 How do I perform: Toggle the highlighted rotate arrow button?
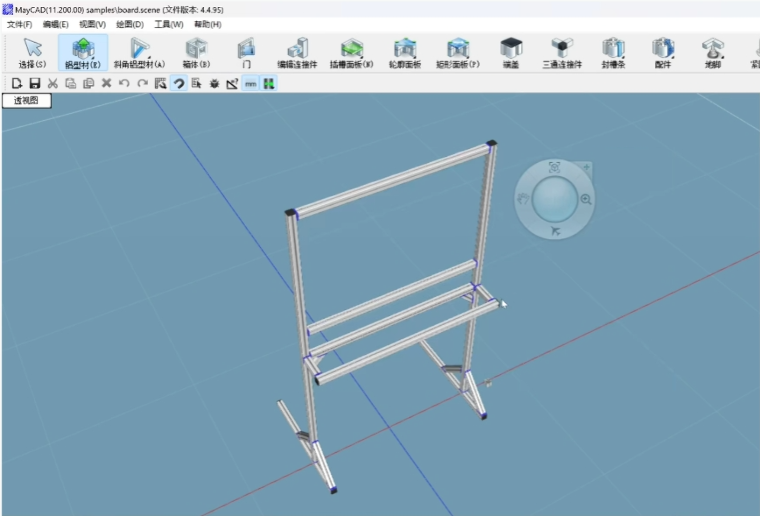click(179, 84)
